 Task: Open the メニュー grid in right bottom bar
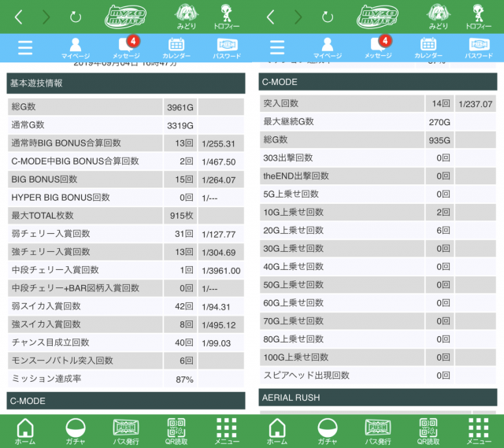point(479,431)
